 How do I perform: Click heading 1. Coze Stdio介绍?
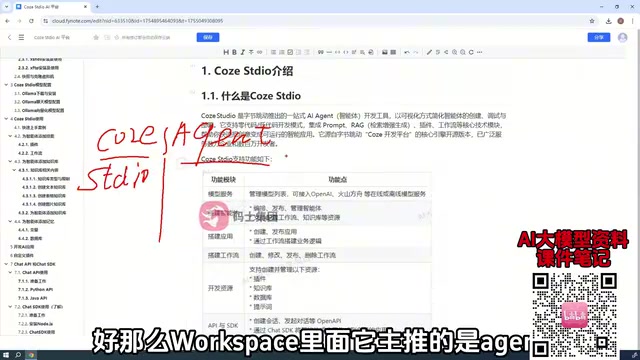tap(247, 71)
